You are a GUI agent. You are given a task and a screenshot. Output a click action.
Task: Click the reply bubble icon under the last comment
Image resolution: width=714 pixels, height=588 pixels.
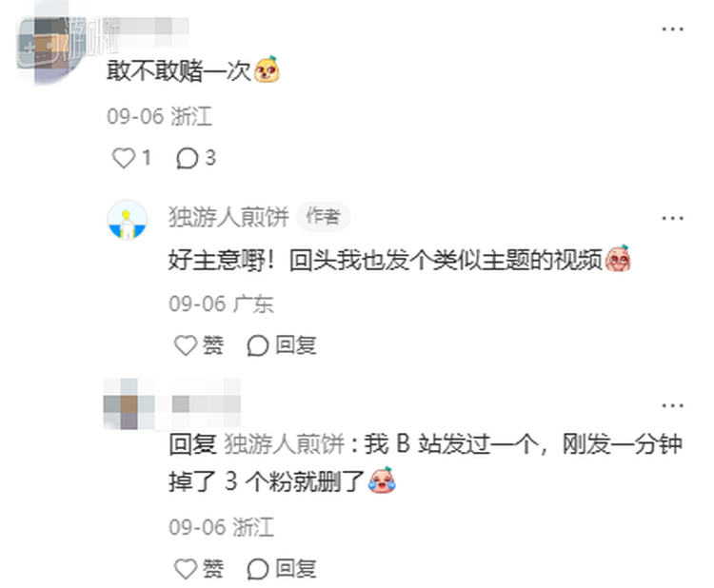click(x=258, y=569)
